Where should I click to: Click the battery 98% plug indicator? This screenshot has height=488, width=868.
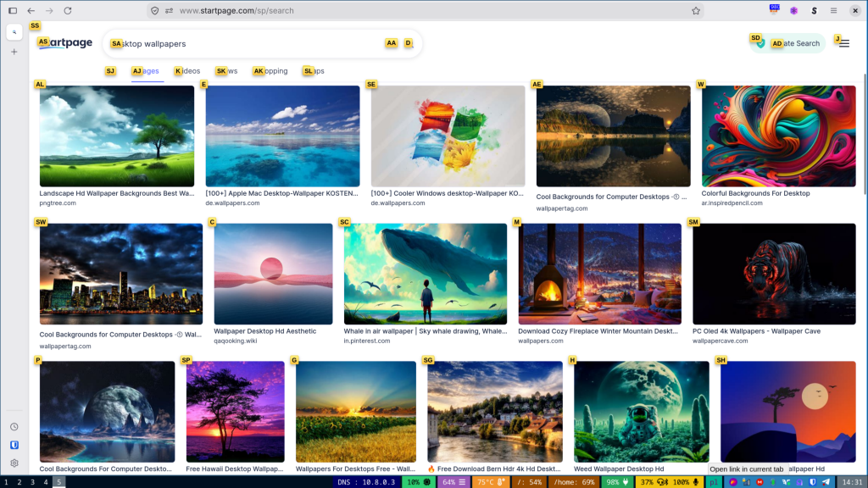click(x=617, y=482)
